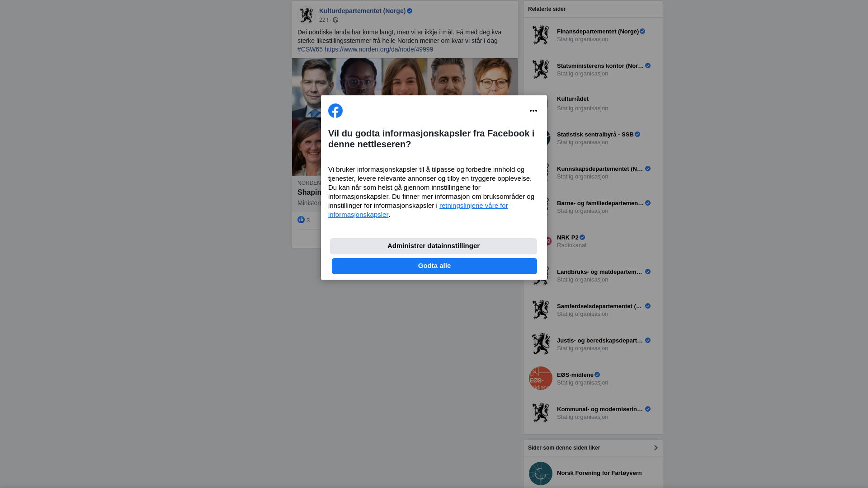Click the Samferdselsdepartementet lion crest icon
Screen dimensions: 868x488
541,310
